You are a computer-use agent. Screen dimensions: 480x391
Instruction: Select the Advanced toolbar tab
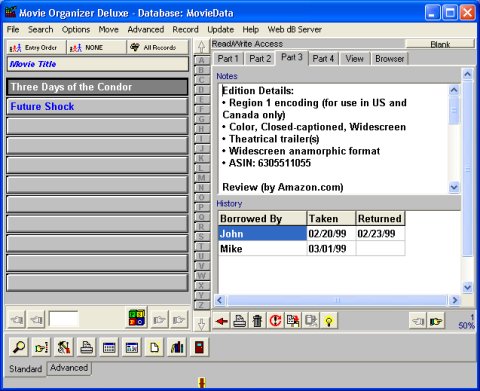click(69, 368)
